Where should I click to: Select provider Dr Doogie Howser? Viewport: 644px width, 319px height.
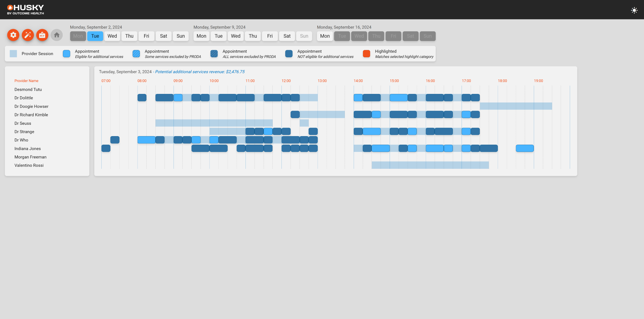pyautogui.click(x=31, y=106)
